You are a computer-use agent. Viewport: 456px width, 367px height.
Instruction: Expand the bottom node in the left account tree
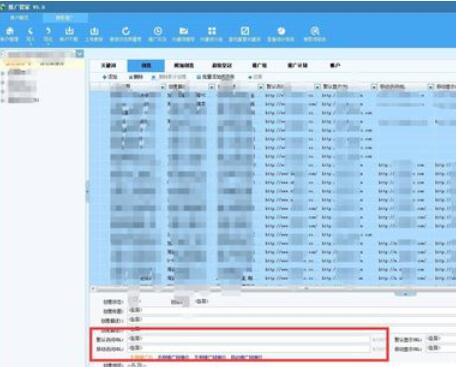tap(3, 100)
